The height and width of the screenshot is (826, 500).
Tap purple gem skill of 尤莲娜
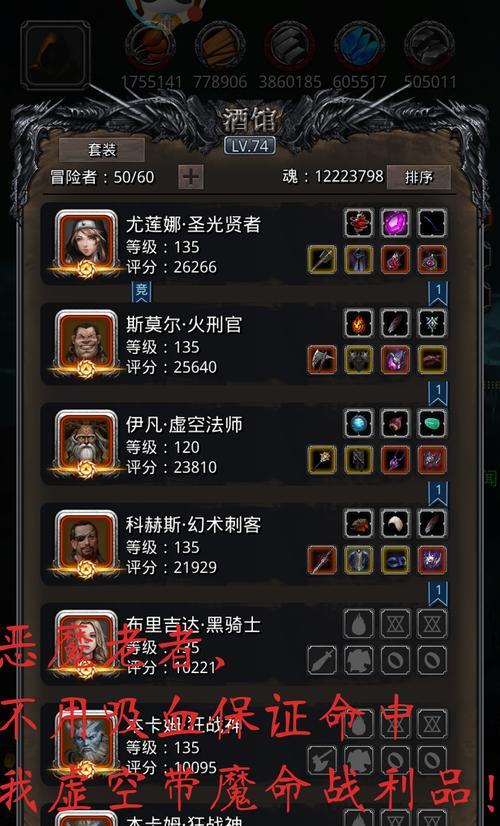pos(395,222)
